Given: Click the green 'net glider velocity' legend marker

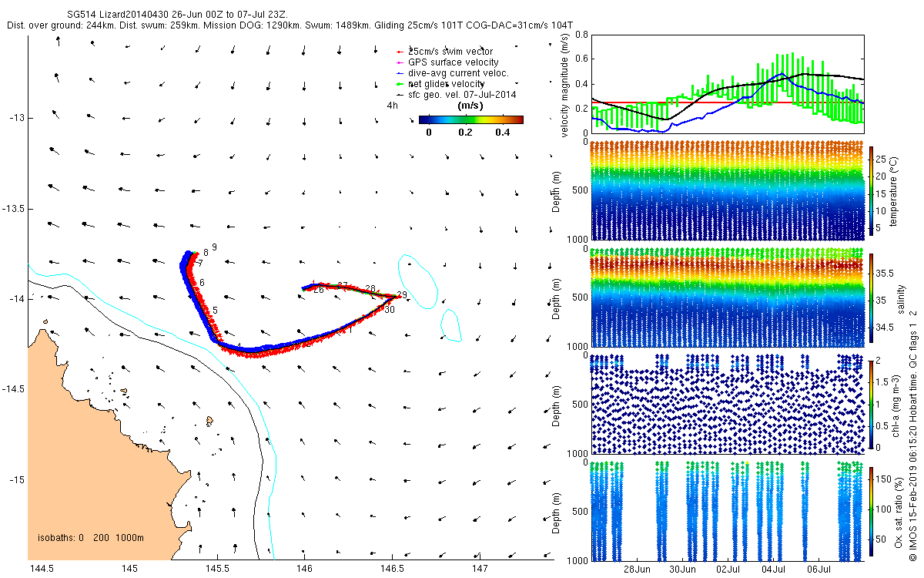Looking at the screenshot, I should click(398, 84).
